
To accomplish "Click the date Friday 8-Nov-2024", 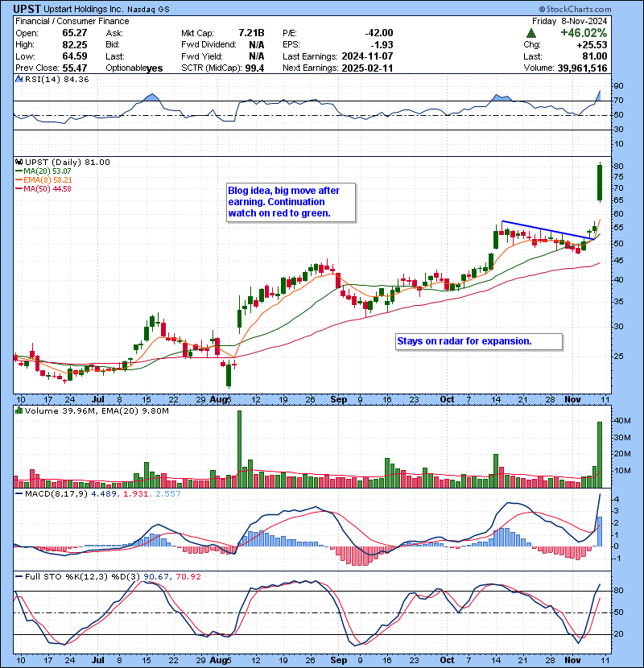I will 569,21.
